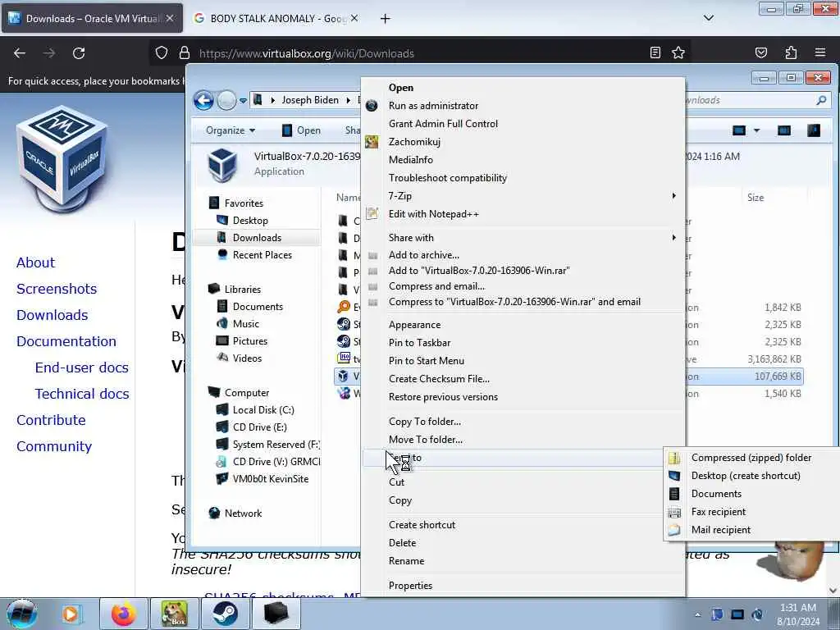Viewport: 840px width, 630px height.
Task: Open End-user docs link
Action: (81, 367)
